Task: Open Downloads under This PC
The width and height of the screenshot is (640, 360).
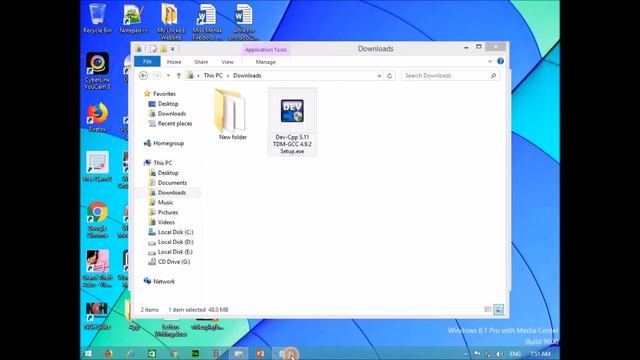Action: coord(172,193)
